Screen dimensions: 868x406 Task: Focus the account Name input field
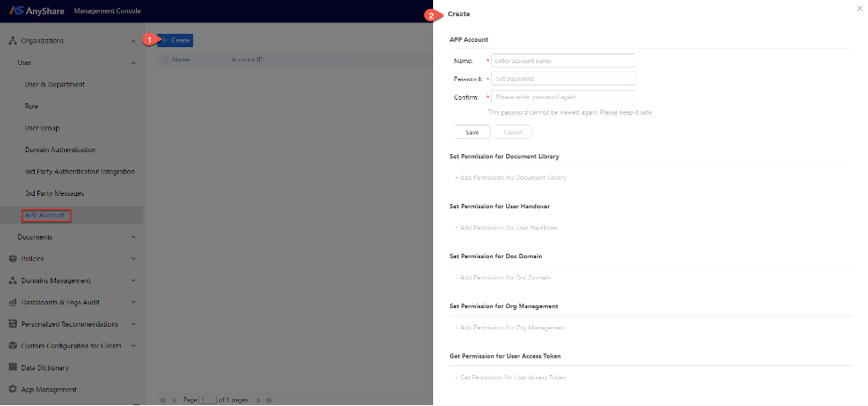click(x=564, y=61)
